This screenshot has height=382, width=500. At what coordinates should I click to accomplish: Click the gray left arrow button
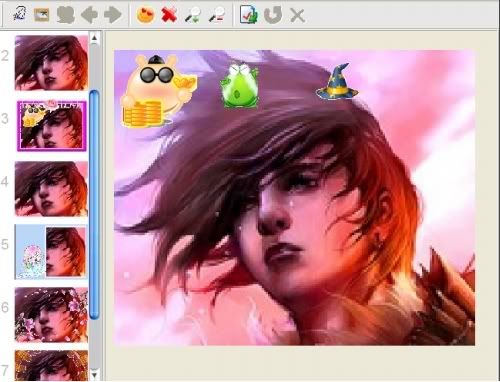[89, 15]
